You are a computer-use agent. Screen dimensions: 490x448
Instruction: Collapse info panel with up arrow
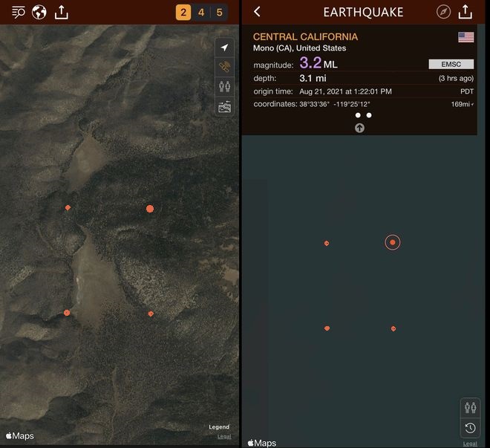click(359, 128)
